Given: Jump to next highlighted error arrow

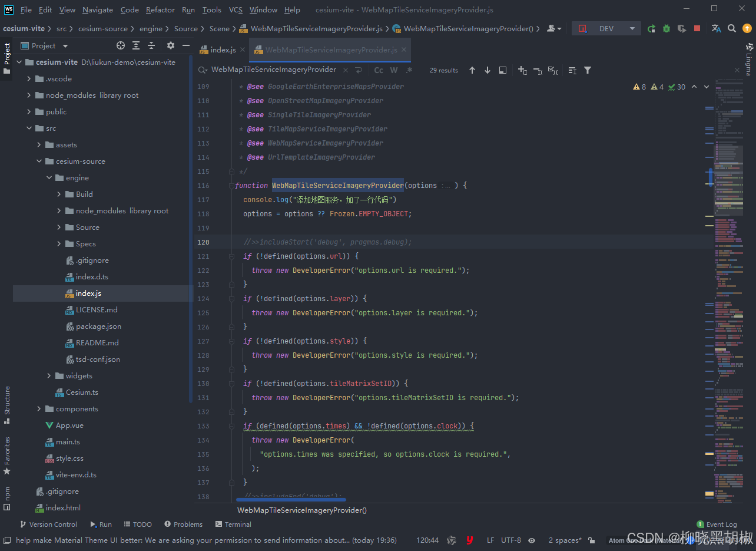Looking at the screenshot, I should pyautogui.click(x=707, y=87).
